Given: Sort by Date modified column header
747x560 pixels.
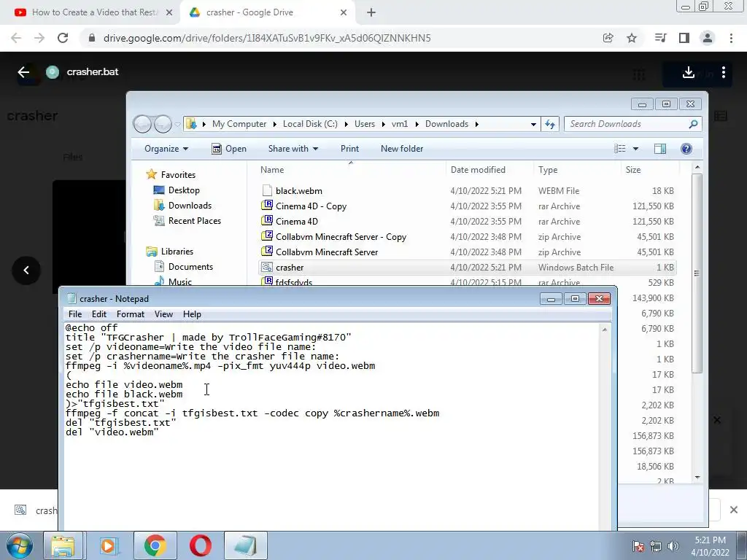Looking at the screenshot, I should tap(489, 169).
